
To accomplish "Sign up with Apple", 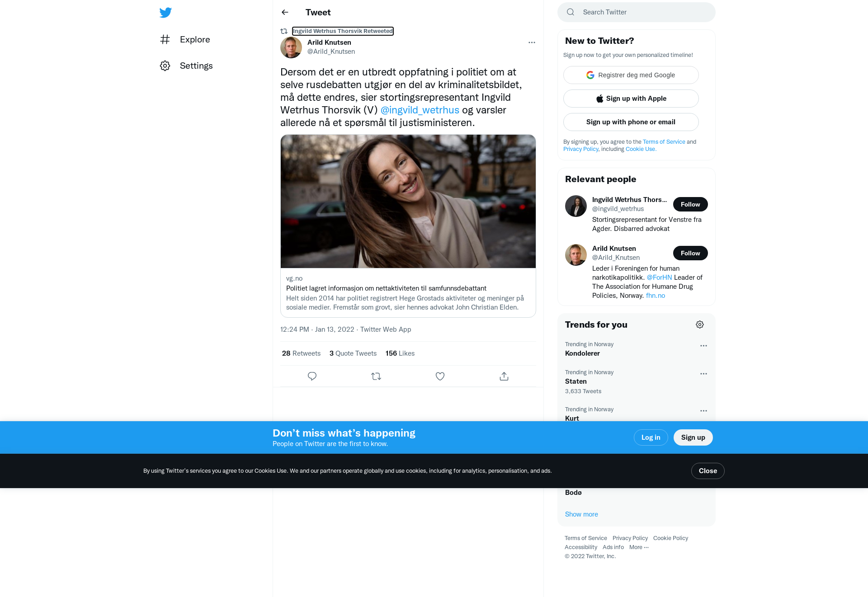I will (631, 99).
